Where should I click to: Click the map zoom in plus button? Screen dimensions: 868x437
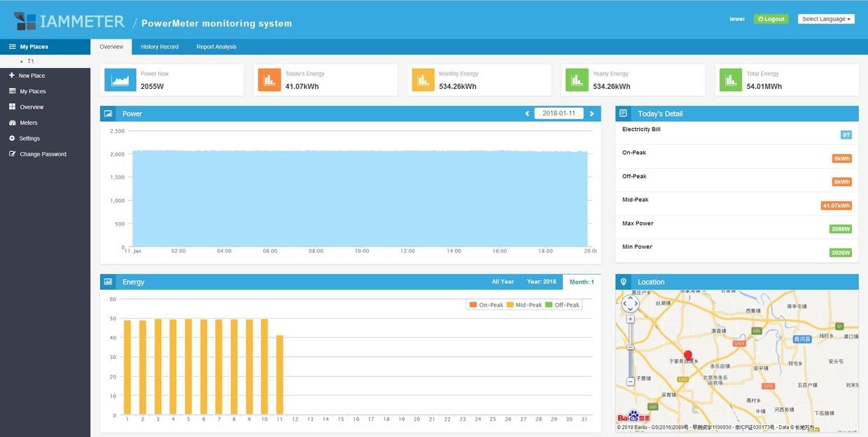(x=631, y=319)
